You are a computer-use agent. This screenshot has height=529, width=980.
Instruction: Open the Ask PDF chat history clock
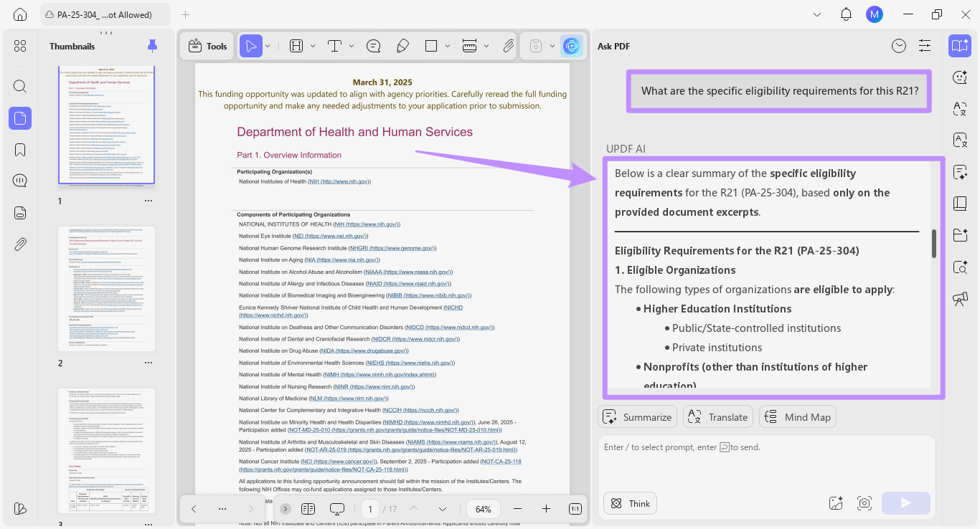pyautogui.click(x=899, y=46)
